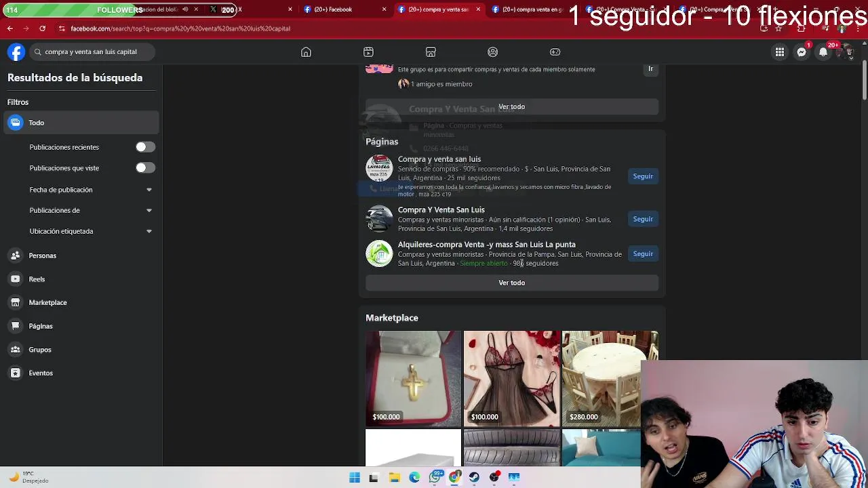Click the Facebook search input field
The image size is (868, 488).
(92, 52)
